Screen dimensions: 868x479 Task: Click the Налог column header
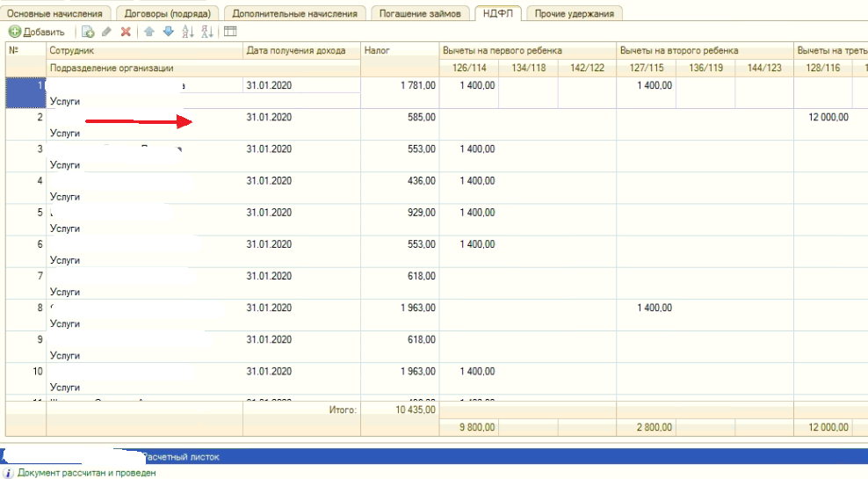[400, 51]
